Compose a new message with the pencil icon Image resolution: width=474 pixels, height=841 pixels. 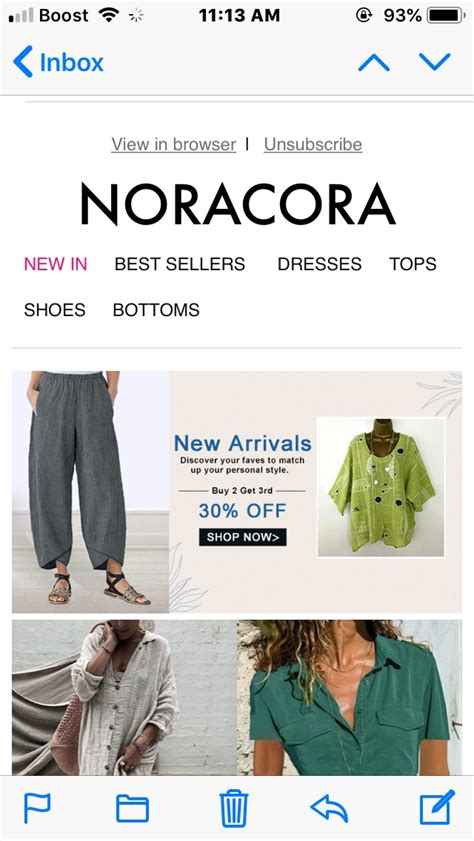click(436, 807)
